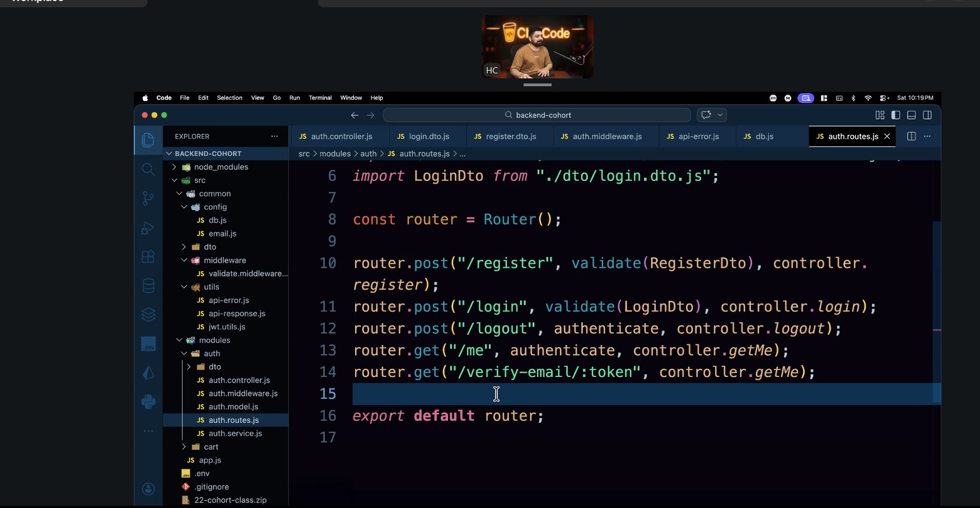980x508 pixels.
Task: Click the src breadcrumb segment
Action: [x=304, y=153]
